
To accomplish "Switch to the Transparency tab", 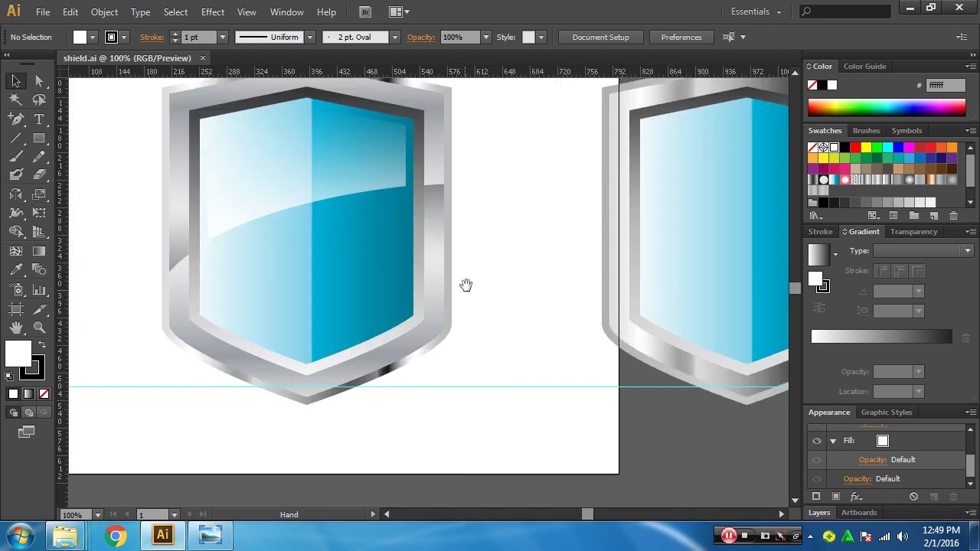I will coord(913,231).
